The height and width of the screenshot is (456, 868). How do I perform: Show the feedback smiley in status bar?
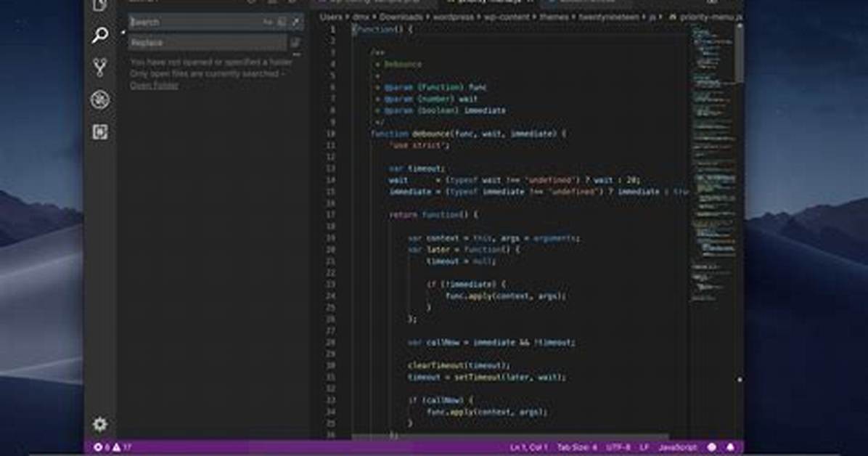point(712,447)
